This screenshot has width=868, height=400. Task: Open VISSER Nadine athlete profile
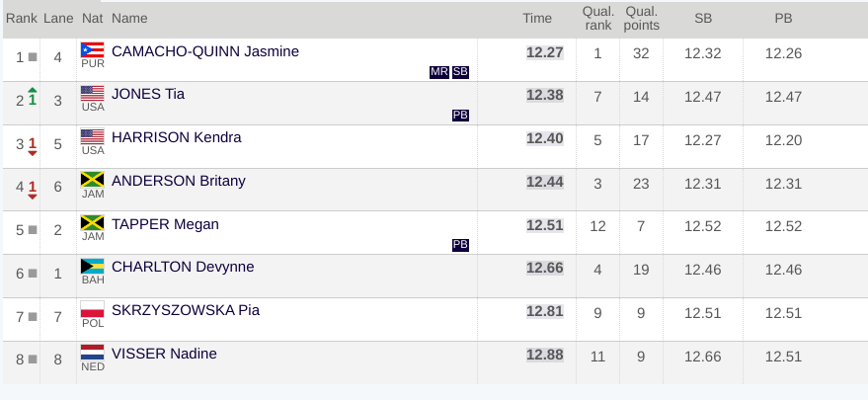pos(164,354)
